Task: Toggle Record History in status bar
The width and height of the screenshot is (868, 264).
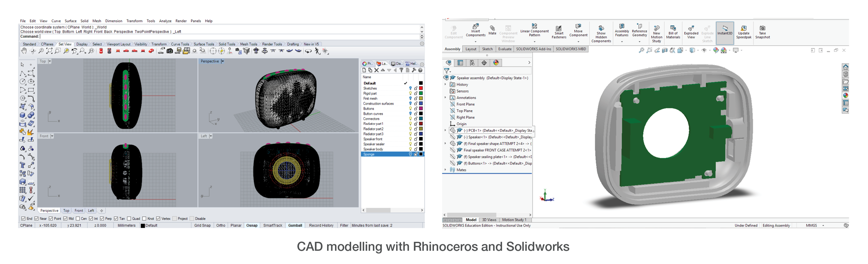Action: (321, 225)
